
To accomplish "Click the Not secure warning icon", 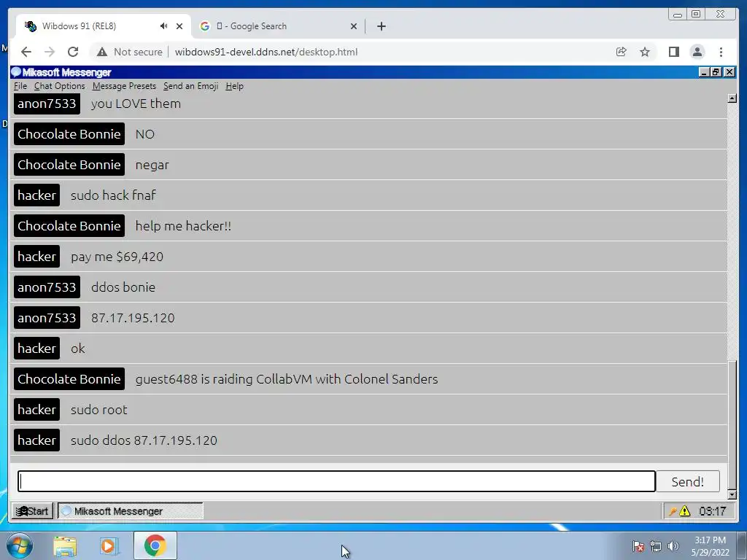I will [x=102, y=52].
